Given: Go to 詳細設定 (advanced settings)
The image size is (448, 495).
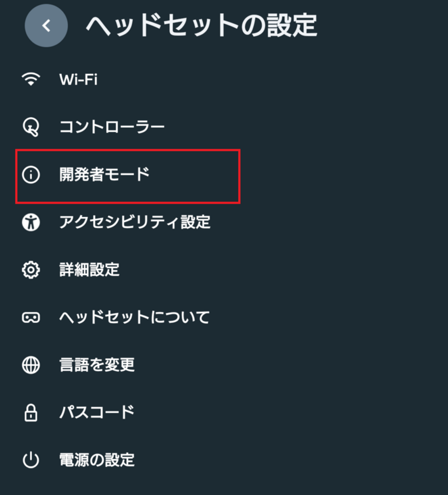Looking at the screenshot, I should pos(90,270).
